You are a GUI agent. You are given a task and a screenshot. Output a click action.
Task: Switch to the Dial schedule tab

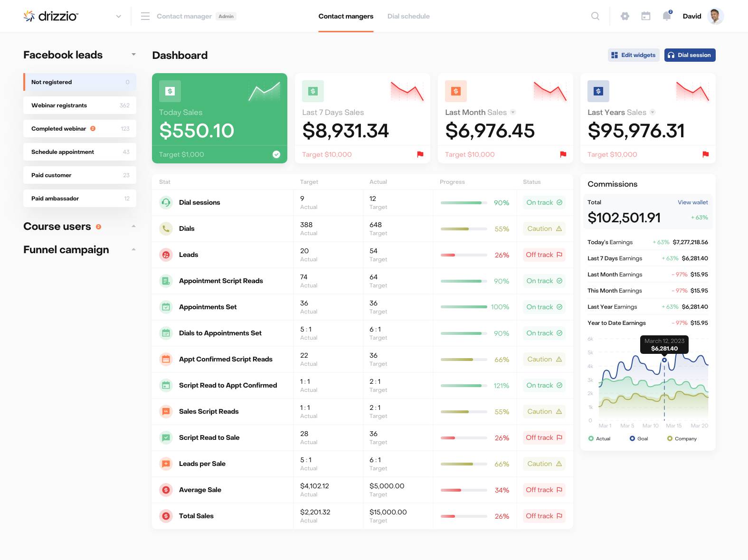[x=408, y=16]
